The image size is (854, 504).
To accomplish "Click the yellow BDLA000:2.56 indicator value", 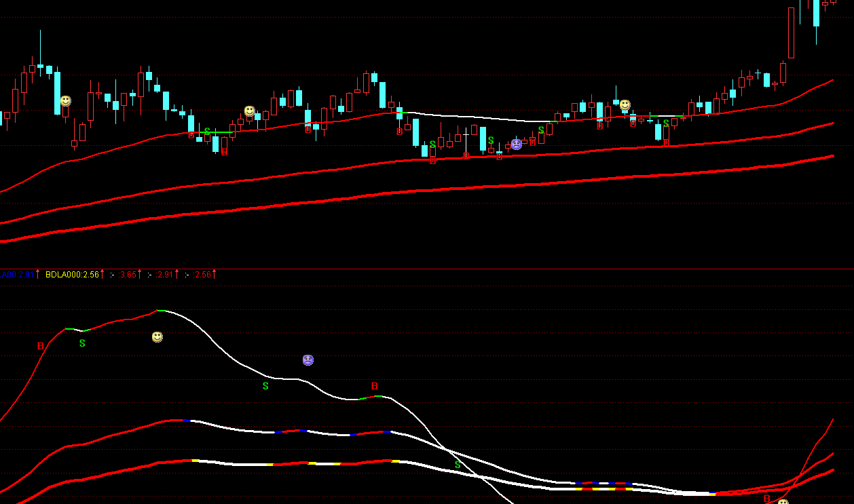I will pyautogui.click(x=72, y=275).
